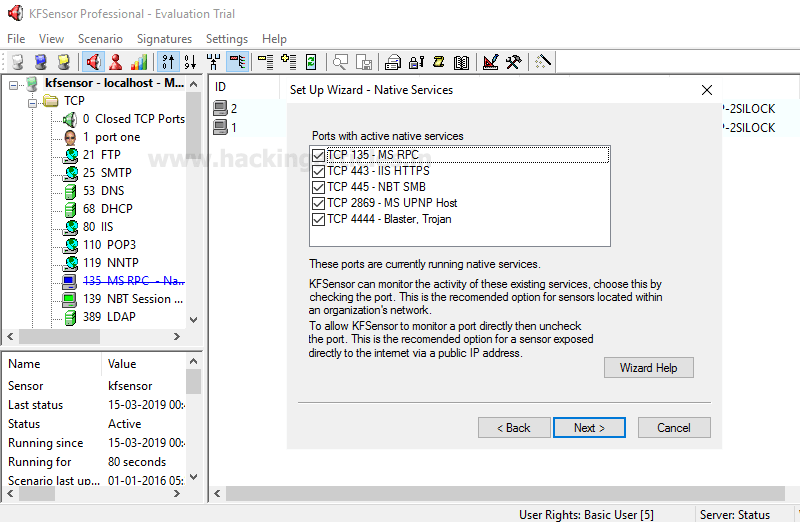Click the hammer and wrench tools icon

click(513, 62)
